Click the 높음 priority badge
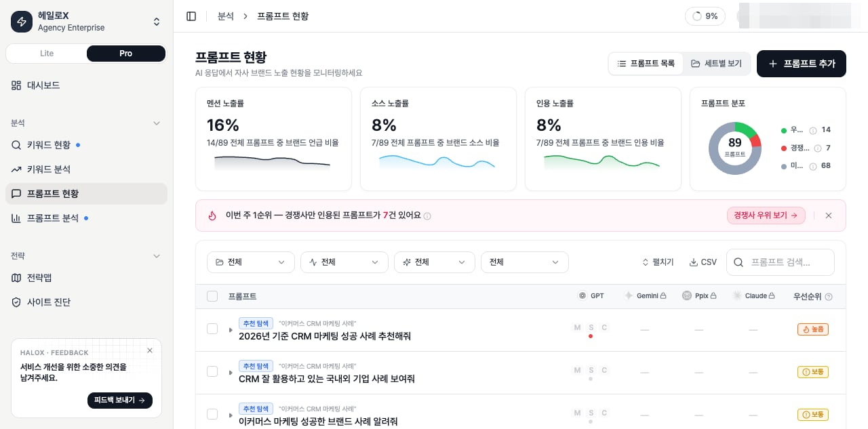Screen dimensions: 868x429 coord(813,329)
